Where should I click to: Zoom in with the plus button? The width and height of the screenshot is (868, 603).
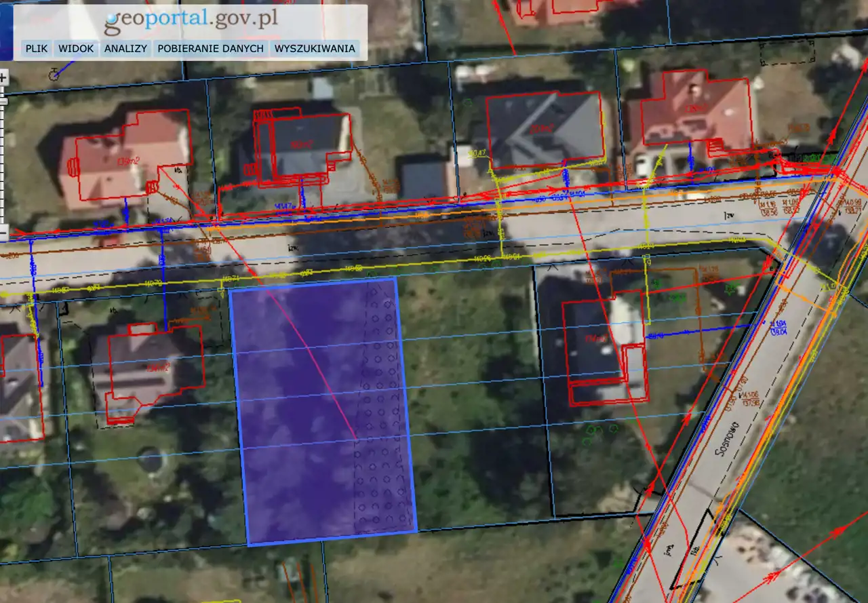3,77
